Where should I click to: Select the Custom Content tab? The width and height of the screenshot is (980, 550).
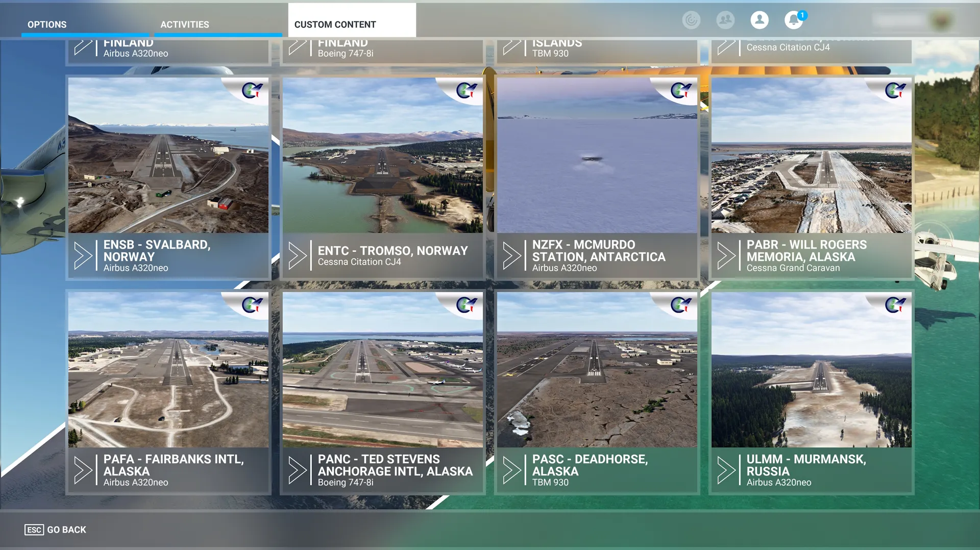(x=352, y=20)
